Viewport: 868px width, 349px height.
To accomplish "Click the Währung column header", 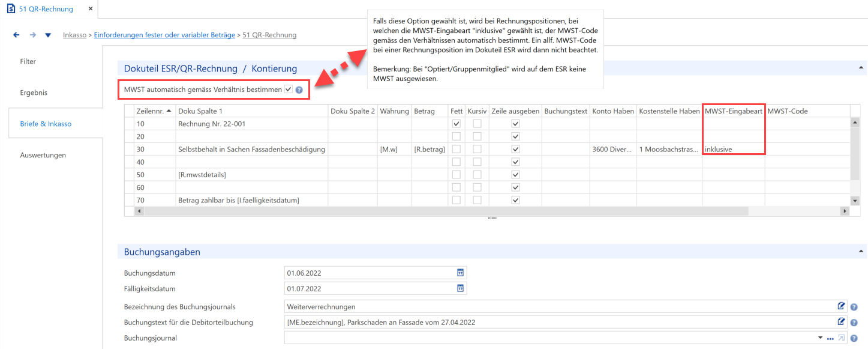I will tap(394, 111).
